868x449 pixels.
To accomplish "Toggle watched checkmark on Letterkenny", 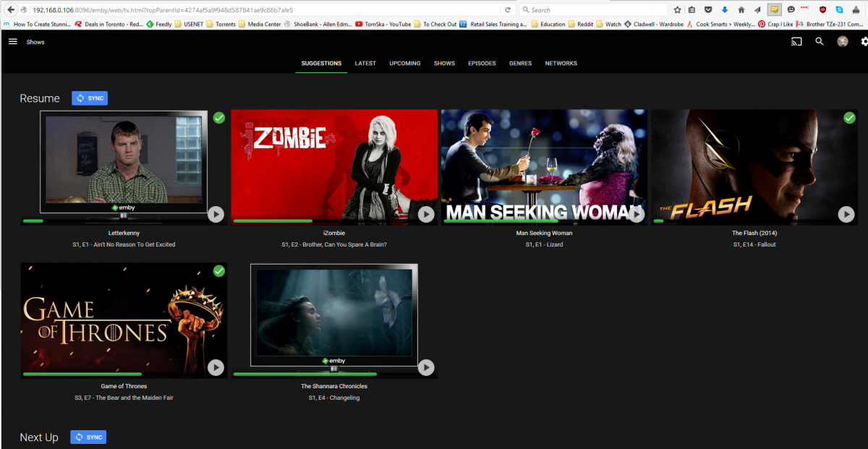I will [218, 117].
